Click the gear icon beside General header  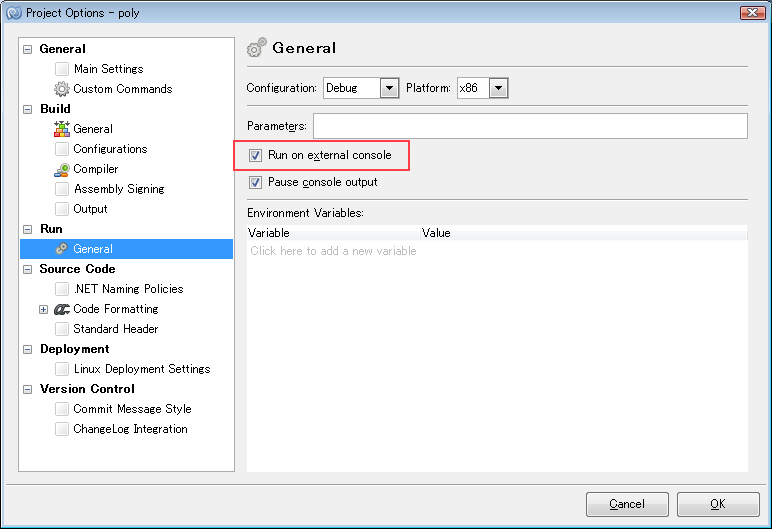click(x=257, y=48)
